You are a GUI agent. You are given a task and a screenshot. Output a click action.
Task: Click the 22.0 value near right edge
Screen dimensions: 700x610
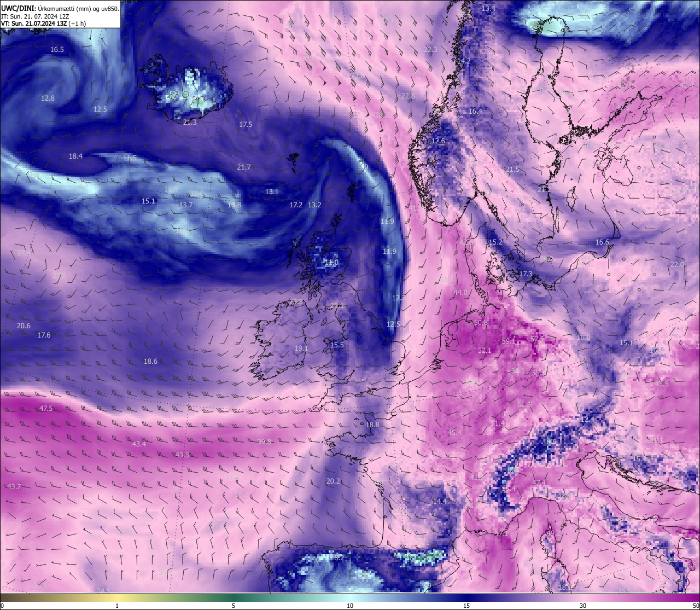click(x=677, y=265)
